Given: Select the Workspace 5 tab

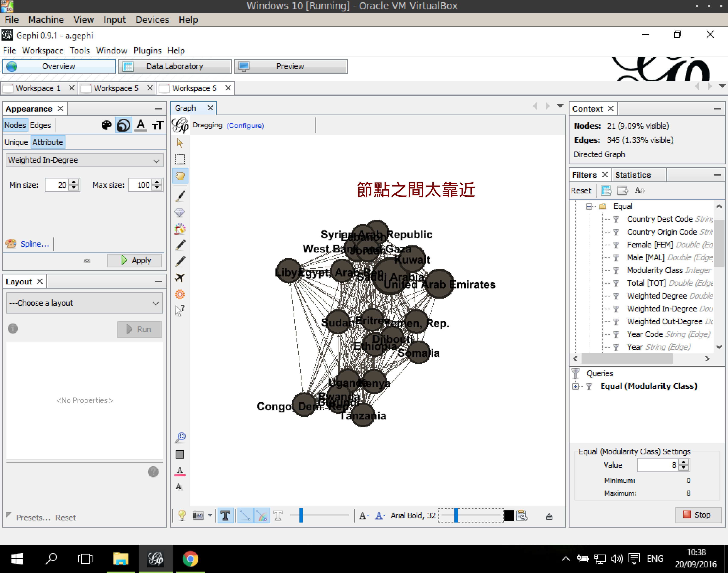Looking at the screenshot, I should (x=116, y=88).
